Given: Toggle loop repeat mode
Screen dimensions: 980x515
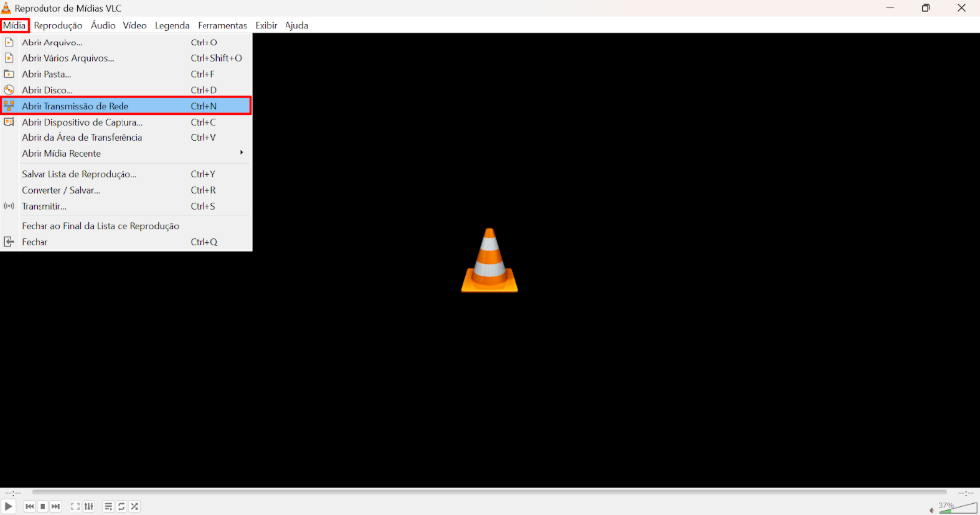Looking at the screenshot, I should point(122,506).
